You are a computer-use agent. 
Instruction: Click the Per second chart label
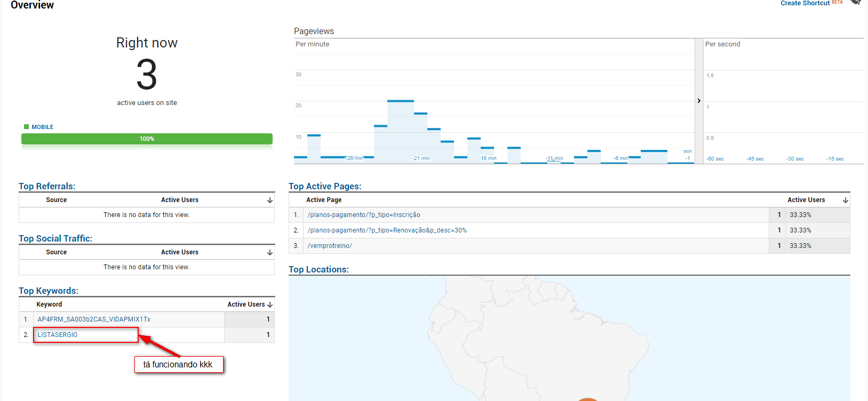723,44
